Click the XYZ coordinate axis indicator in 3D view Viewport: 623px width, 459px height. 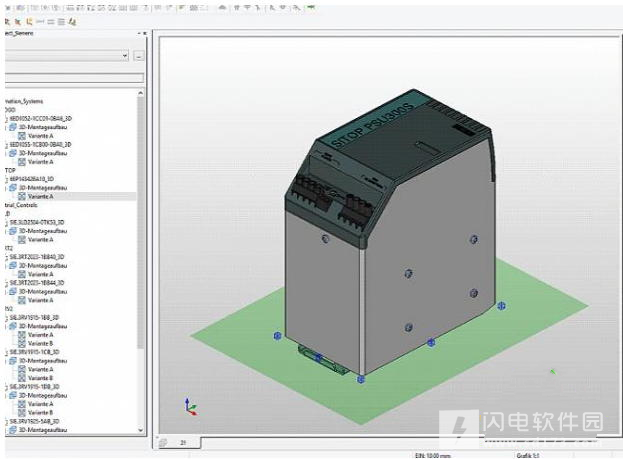coord(190,407)
